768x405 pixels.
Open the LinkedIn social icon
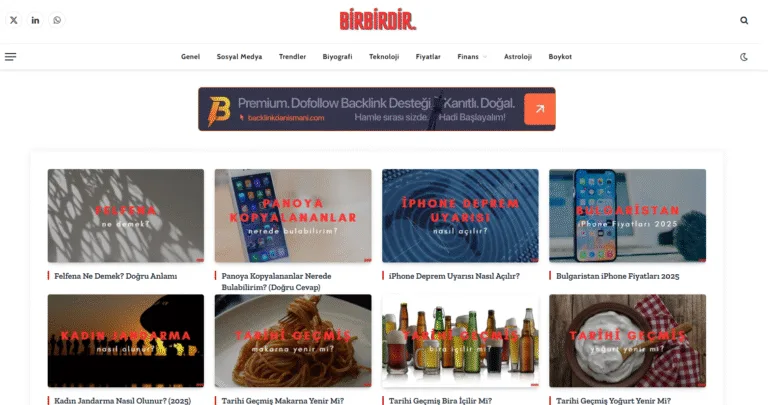click(35, 20)
